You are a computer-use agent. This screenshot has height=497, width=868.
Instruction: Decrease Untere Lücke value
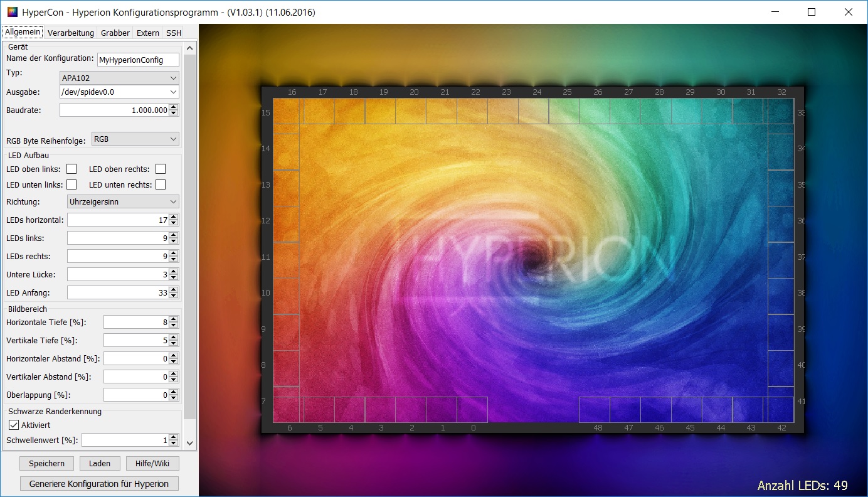pyautogui.click(x=174, y=277)
